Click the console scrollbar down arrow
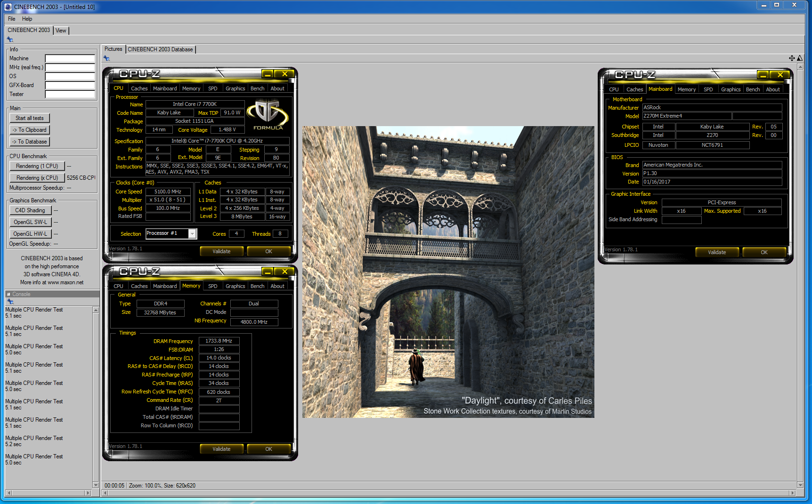 pyautogui.click(x=96, y=485)
